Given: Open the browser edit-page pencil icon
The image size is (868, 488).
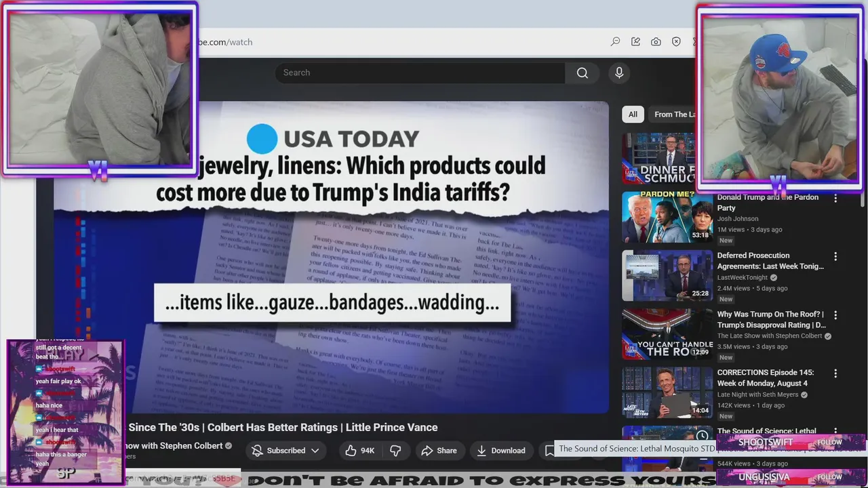Looking at the screenshot, I should tap(635, 41).
